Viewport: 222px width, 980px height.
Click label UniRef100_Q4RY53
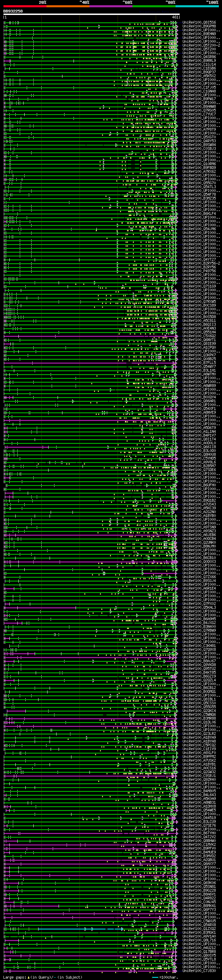[199, 141]
